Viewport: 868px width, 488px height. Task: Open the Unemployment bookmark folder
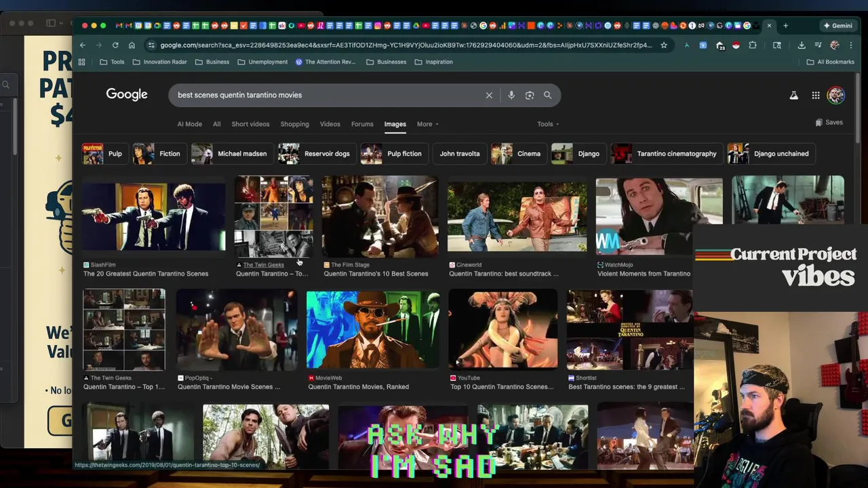262,62
